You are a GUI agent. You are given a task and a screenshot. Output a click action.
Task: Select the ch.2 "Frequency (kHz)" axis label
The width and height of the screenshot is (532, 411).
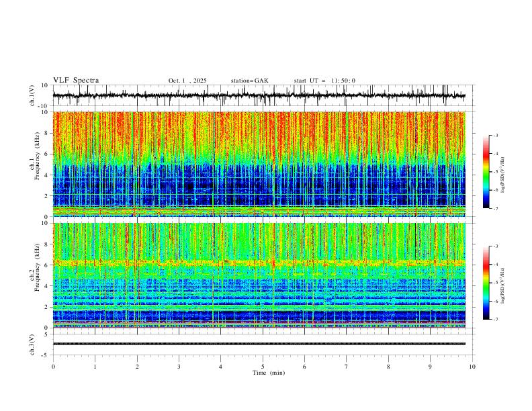[37, 267]
